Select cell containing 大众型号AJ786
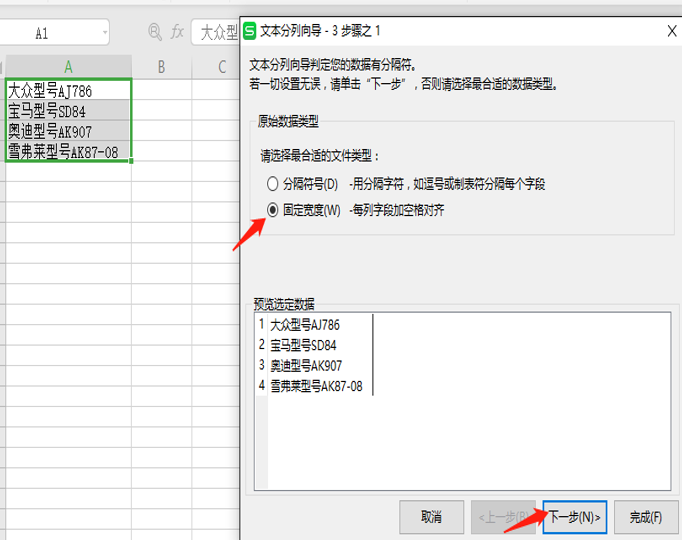This screenshot has width=682, height=544. (x=68, y=90)
